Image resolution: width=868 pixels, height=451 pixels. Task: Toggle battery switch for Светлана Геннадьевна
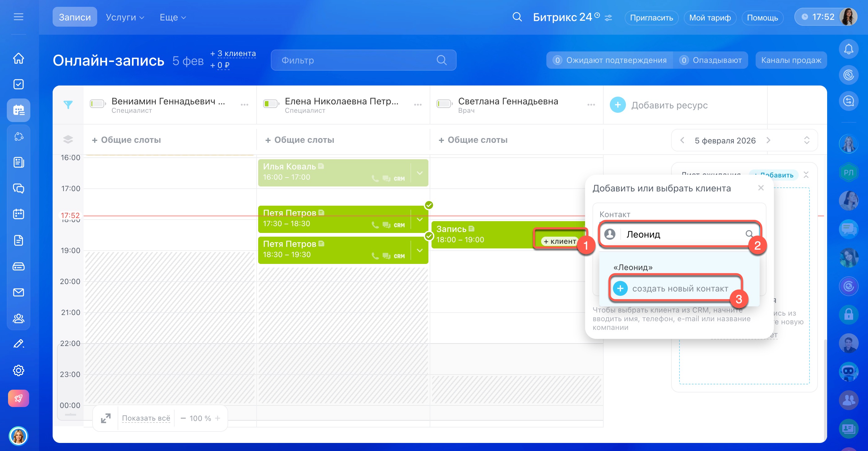[x=444, y=104]
